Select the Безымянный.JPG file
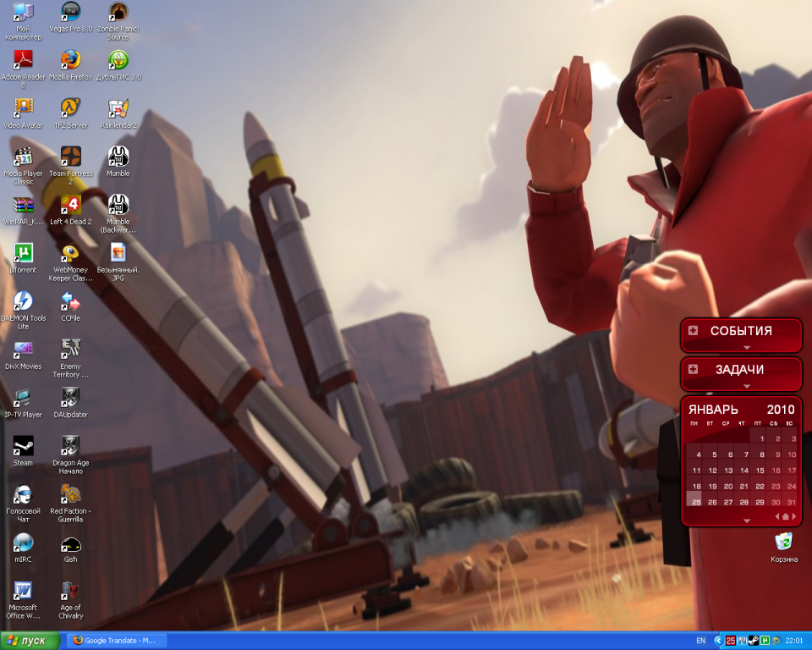The height and width of the screenshot is (650, 812). 118,262
